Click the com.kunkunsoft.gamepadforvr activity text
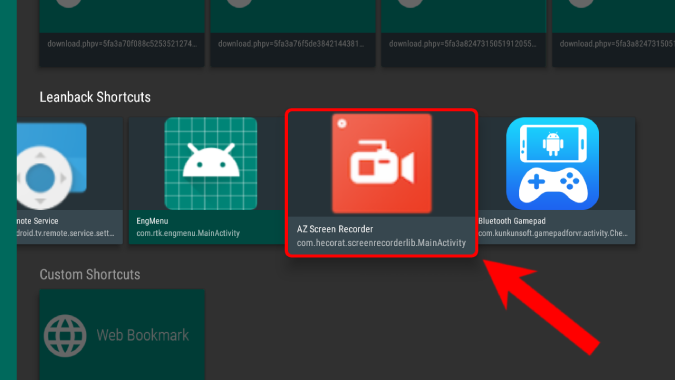This screenshot has height=380, width=675. pyautogui.click(x=553, y=233)
